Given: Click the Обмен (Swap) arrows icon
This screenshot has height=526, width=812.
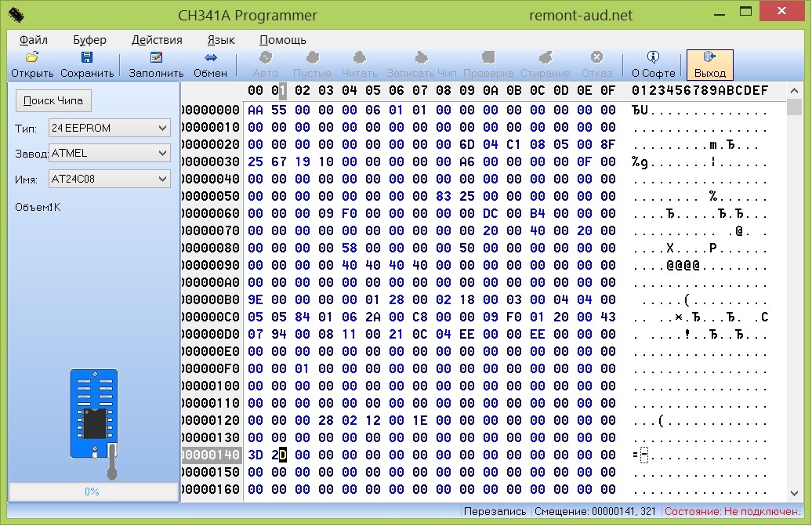Looking at the screenshot, I should (x=210, y=58).
